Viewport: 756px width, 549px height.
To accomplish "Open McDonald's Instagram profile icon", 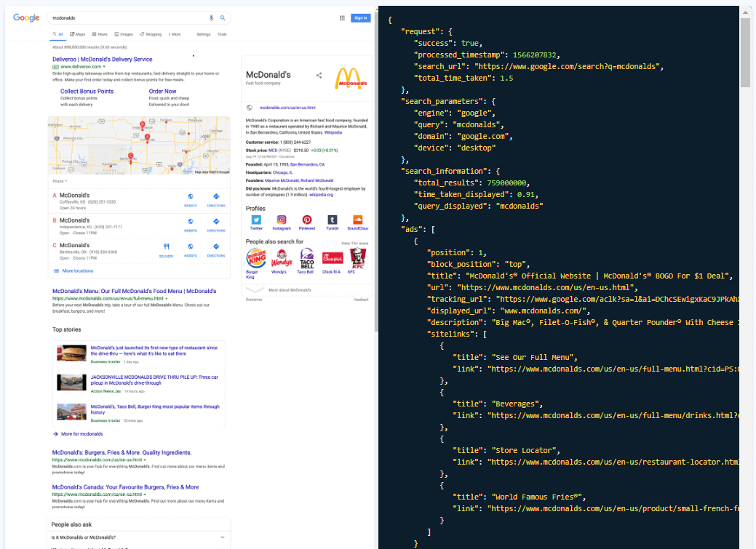I will [x=282, y=221].
